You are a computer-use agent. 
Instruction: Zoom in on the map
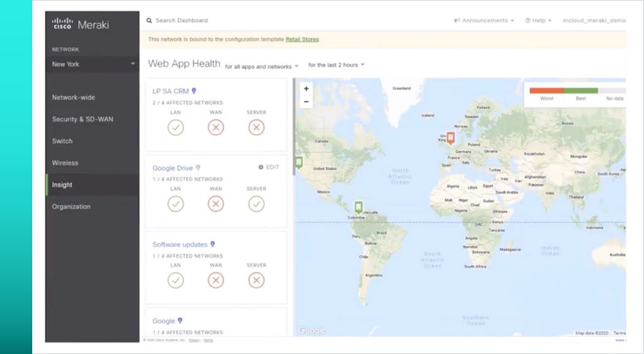pyautogui.click(x=306, y=89)
